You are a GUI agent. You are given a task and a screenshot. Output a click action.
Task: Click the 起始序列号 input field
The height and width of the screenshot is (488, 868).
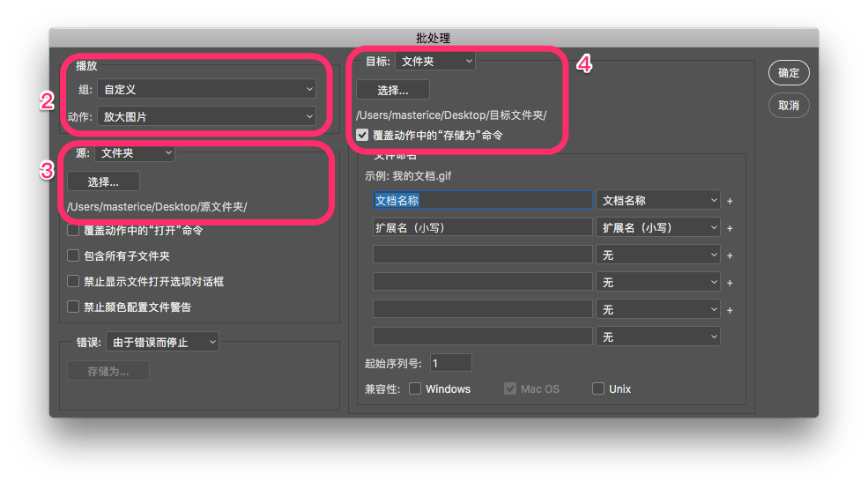pyautogui.click(x=450, y=363)
